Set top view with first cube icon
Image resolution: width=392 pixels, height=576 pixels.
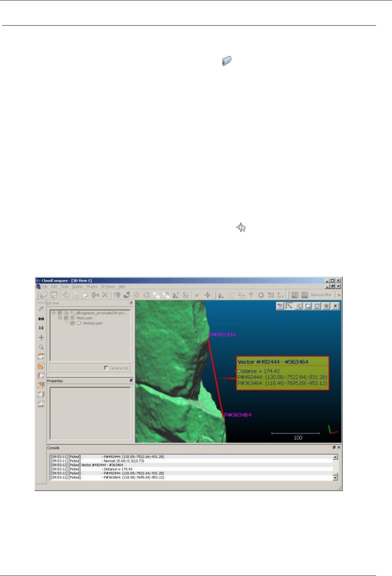(x=41, y=356)
